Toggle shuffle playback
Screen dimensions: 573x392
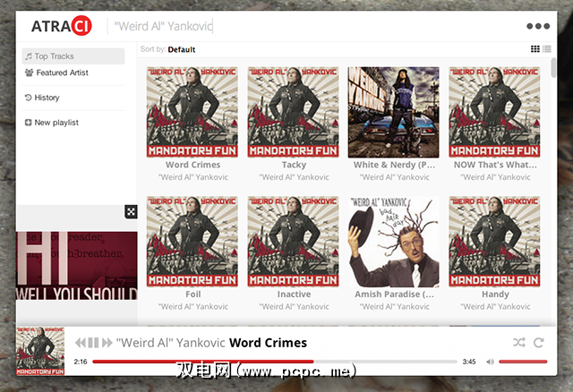[x=519, y=342]
